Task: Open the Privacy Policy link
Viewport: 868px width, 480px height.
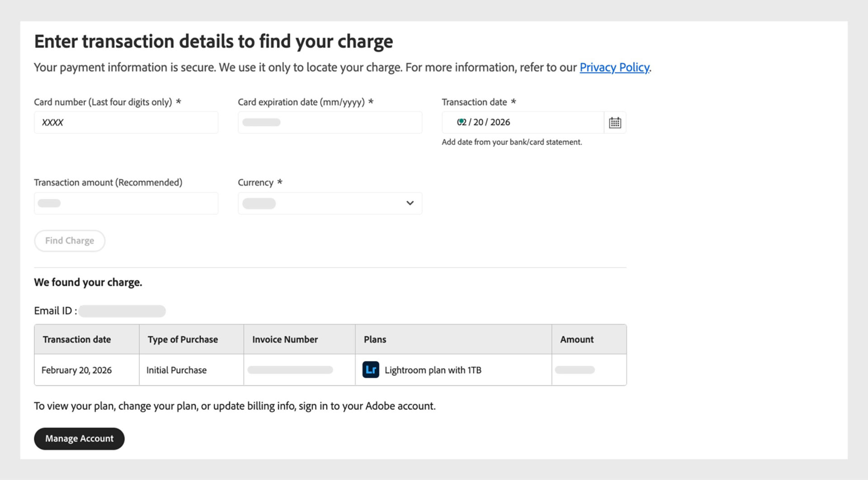Action: click(x=614, y=67)
